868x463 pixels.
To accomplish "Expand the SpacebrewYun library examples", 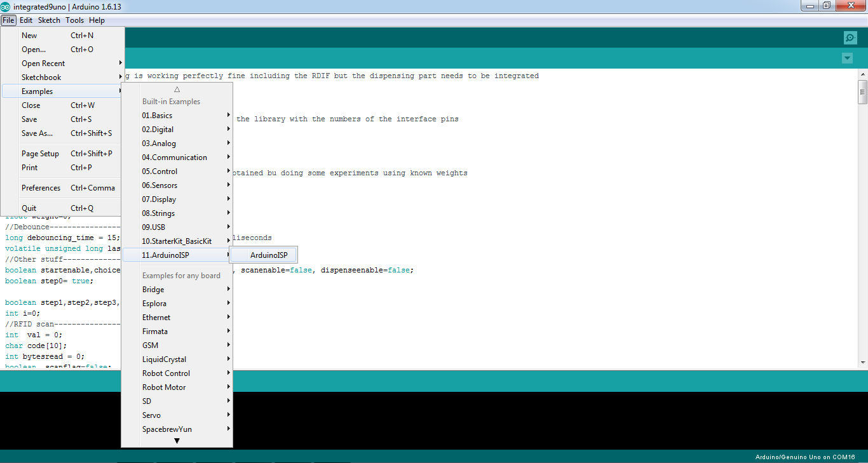I will click(177, 429).
